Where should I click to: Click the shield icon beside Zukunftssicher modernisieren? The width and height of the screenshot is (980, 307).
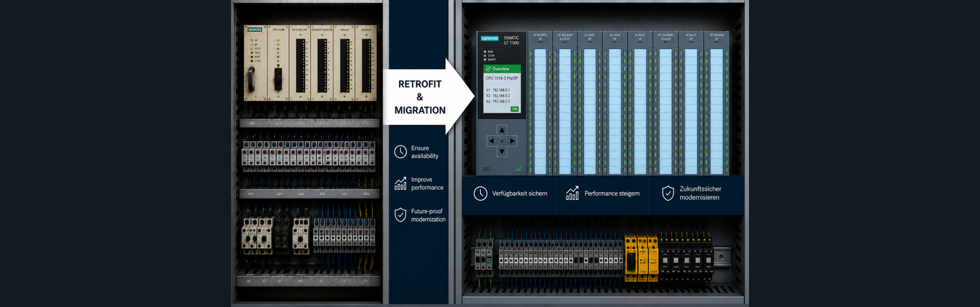point(668,193)
